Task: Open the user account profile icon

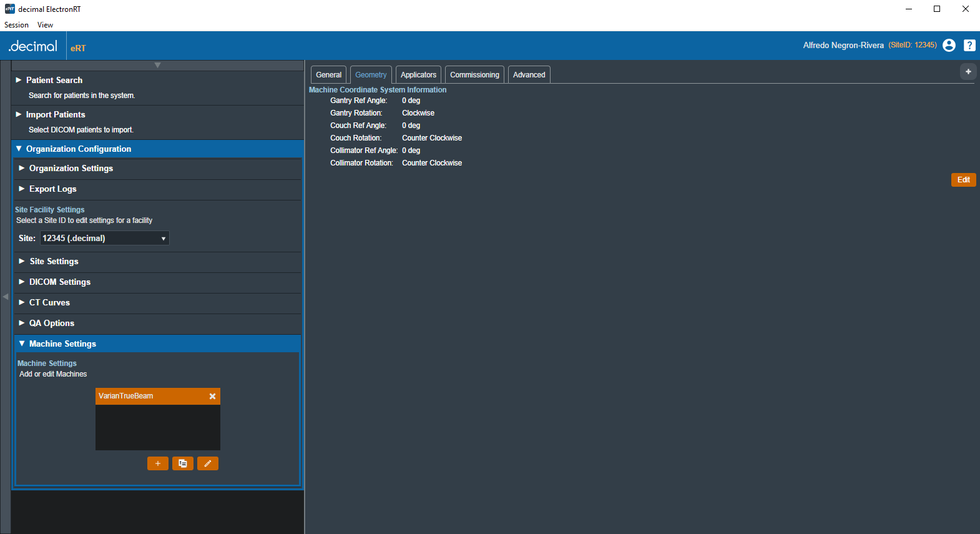Action: (x=949, y=46)
